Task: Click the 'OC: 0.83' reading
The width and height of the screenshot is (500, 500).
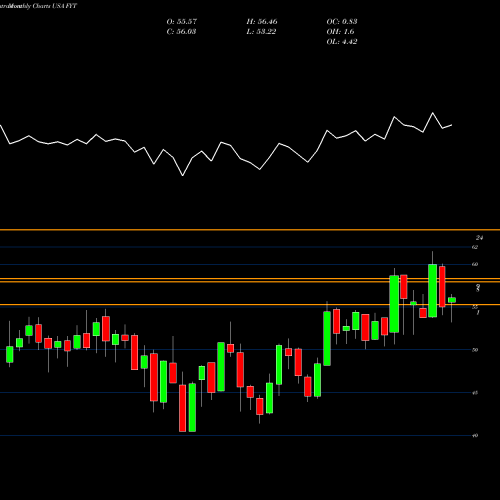Action: (x=342, y=22)
